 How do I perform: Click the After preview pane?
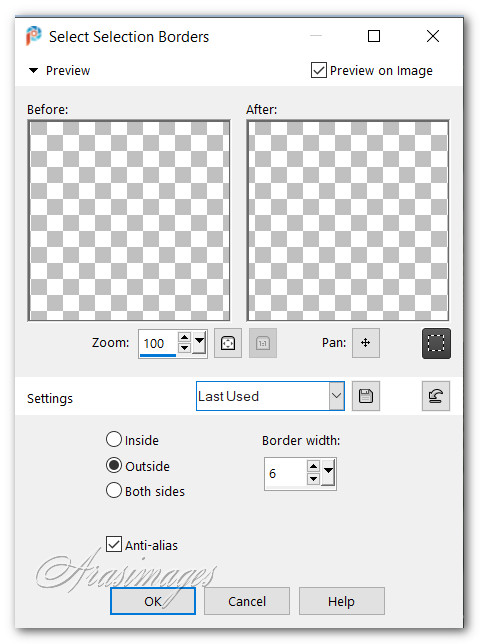click(x=348, y=221)
